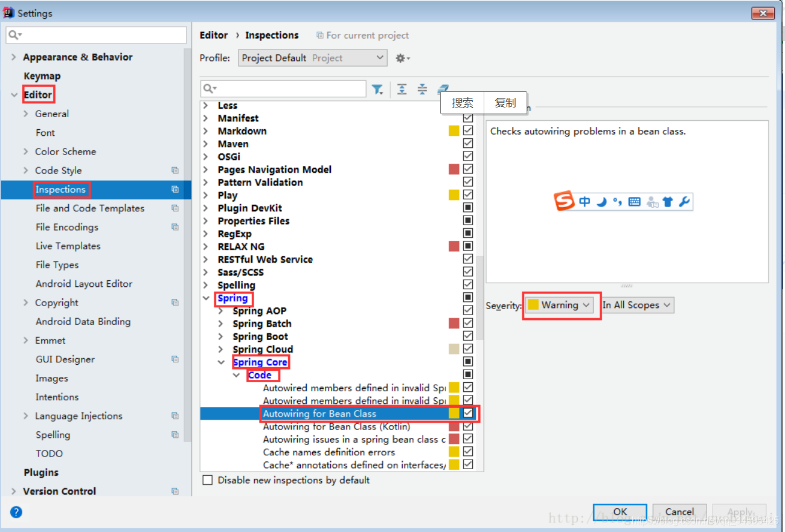Click the Expand All inspections icon
This screenshot has width=785, height=532.
(x=402, y=89)
